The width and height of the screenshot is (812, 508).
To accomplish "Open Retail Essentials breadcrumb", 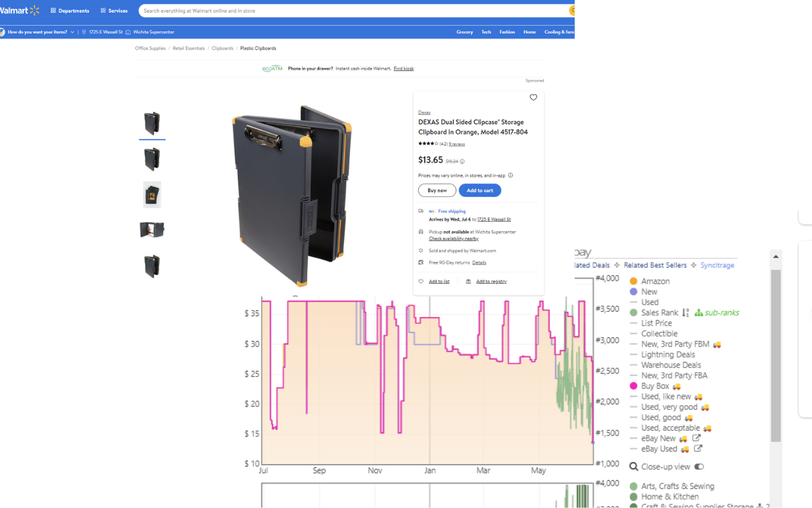I will click(189, 48).
